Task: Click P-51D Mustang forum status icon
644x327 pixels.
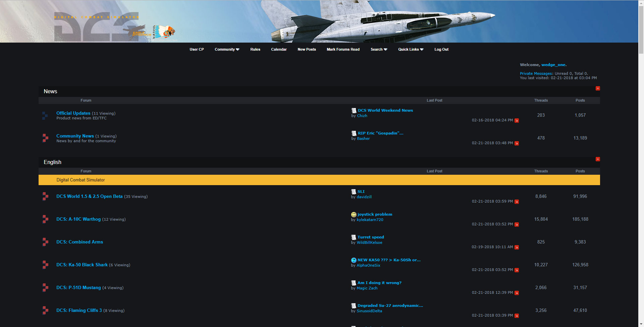Action: click(x=45, y=287)
